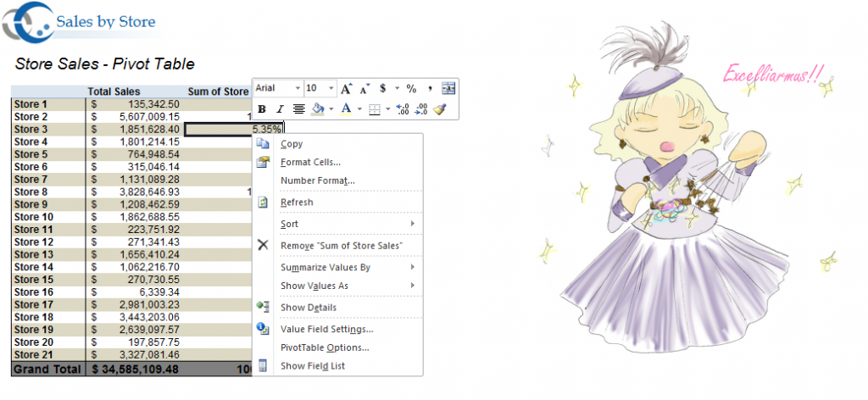Image resolution: width=868 pixels, height=400 pixels.
Task: Open Value Field Settings dialog
Action: [x=326, y=329]
